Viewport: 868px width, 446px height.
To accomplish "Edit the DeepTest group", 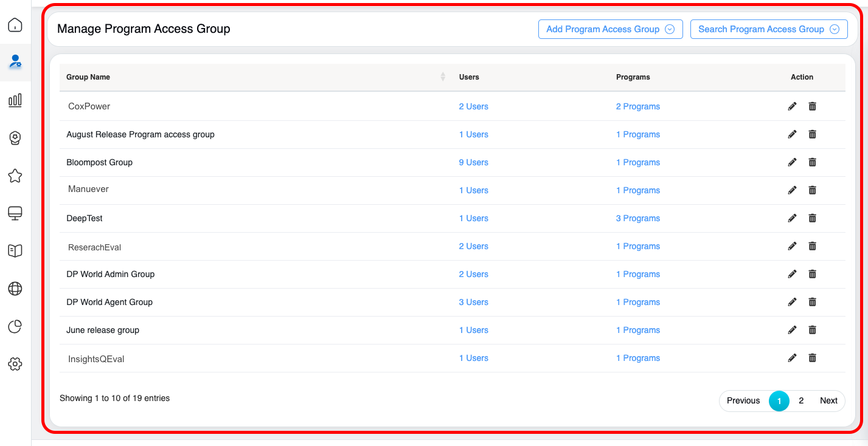I will click(792, 218).
